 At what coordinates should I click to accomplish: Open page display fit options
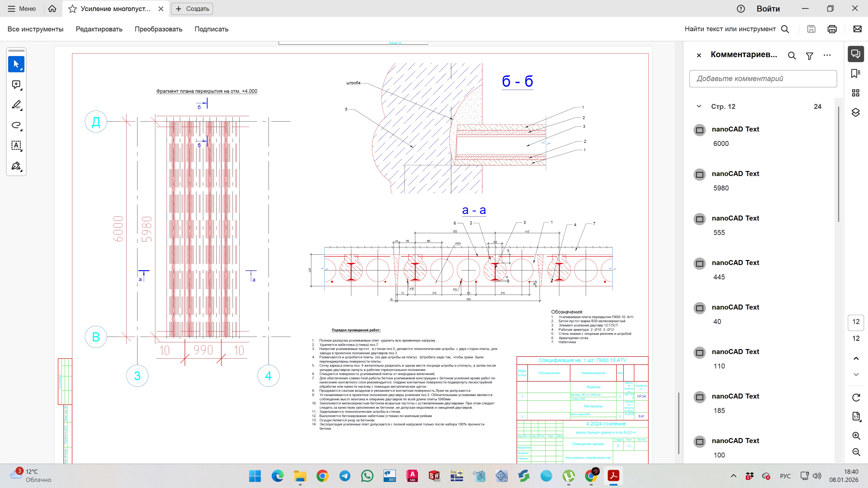point(856,416)
